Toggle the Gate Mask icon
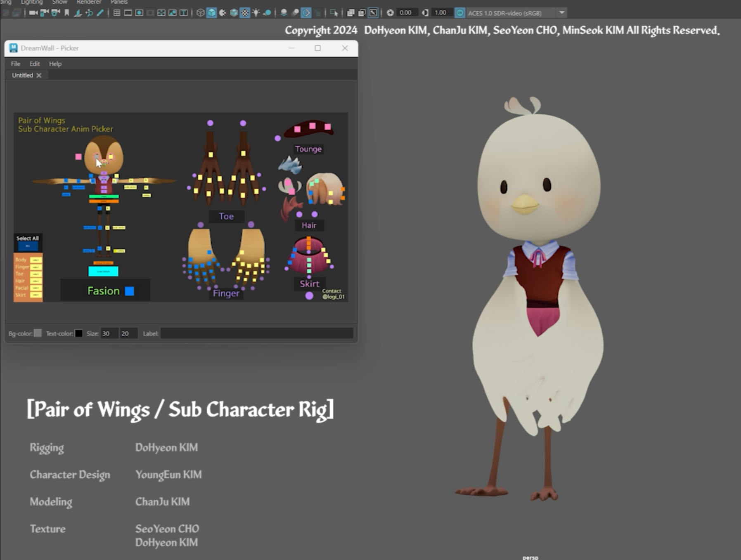The image size is (741, 560). pyautogui.click(x=150, y=13)
